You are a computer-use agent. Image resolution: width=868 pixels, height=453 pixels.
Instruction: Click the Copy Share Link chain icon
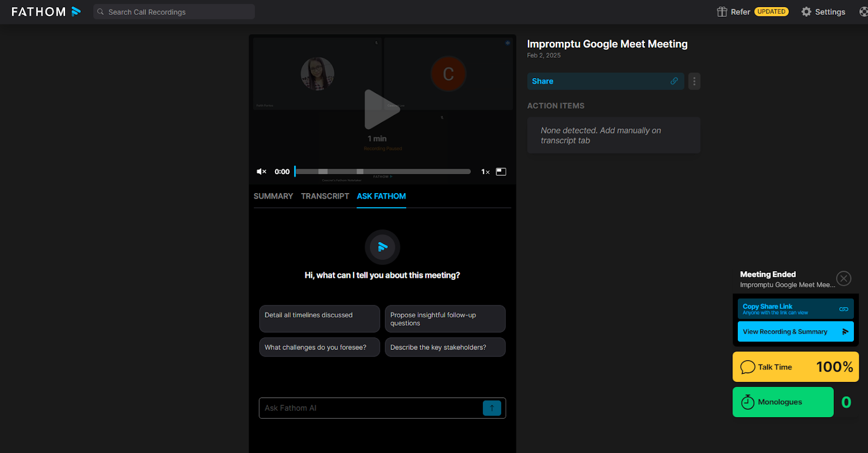pos(844,309)
